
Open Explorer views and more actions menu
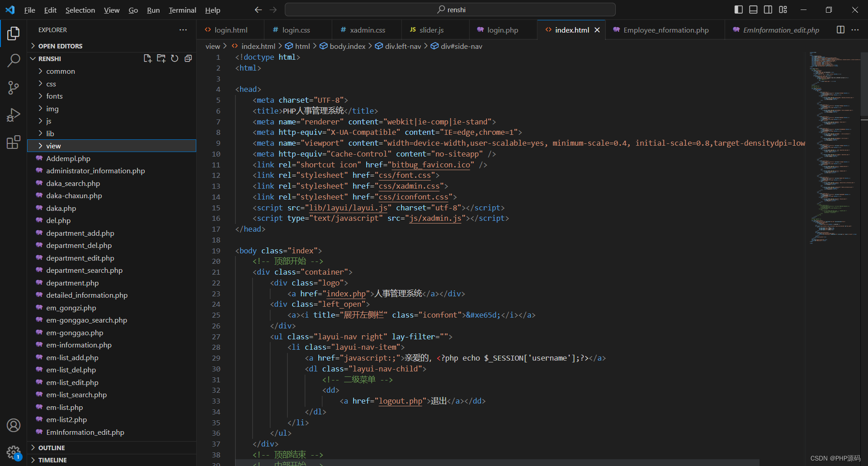183,30
